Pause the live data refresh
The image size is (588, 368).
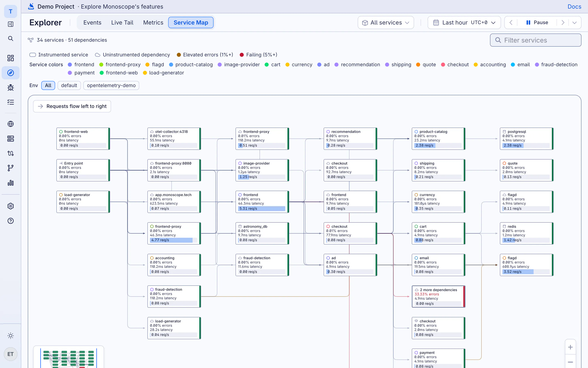tap(537, 22)
